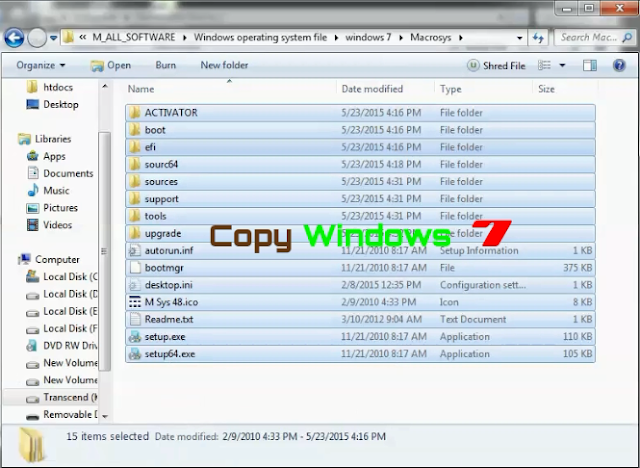Image resolution: width=640 pixels, height=468 pixels.
Task: Open the address bar history dropdown
Action: 520,38
